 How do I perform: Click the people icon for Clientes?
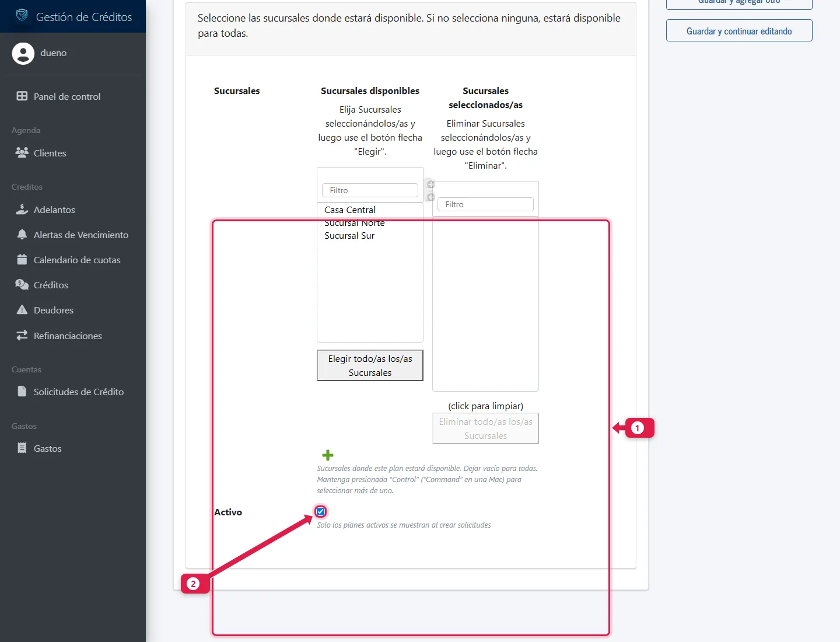22,152
